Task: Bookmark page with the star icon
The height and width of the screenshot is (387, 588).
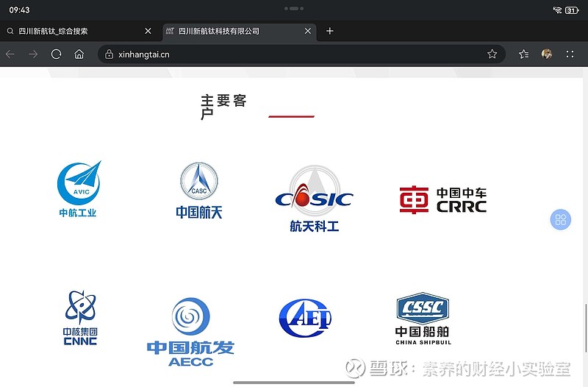Action: pyautogui.click(x=492, y=54)
